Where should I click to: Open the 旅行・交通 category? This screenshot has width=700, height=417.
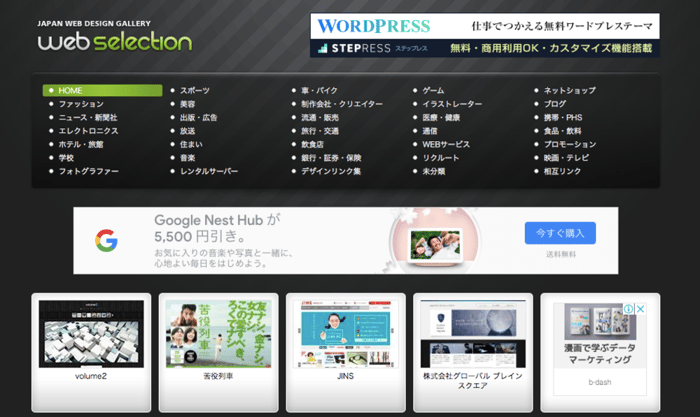[320, 131]
